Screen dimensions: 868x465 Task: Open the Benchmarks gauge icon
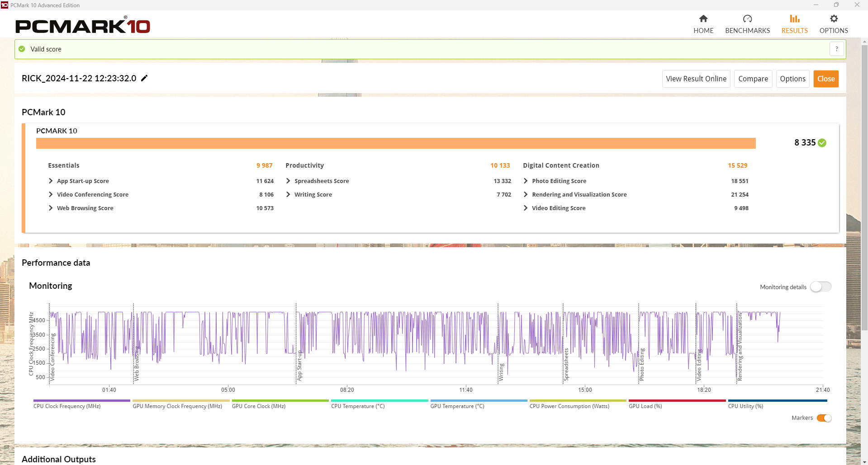click(747, 19)
